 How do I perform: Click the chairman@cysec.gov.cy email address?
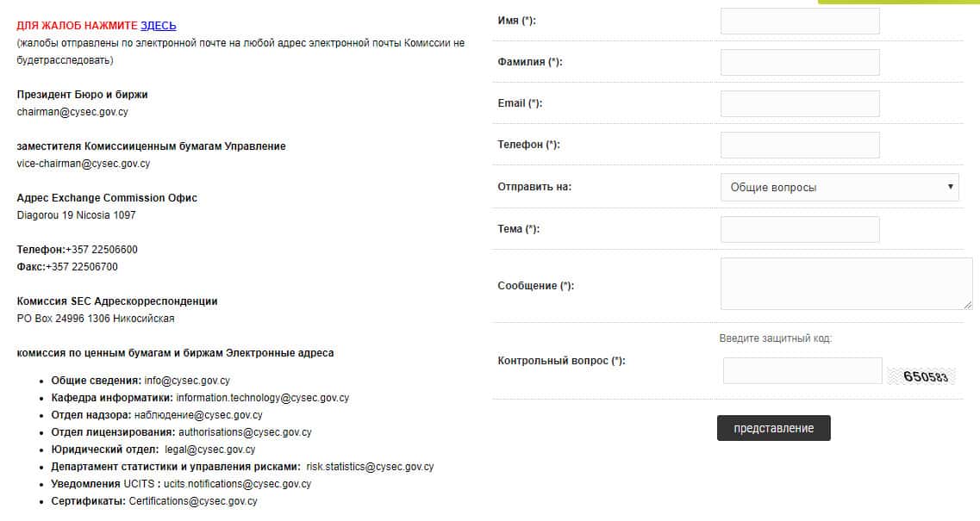coord(72,112)
